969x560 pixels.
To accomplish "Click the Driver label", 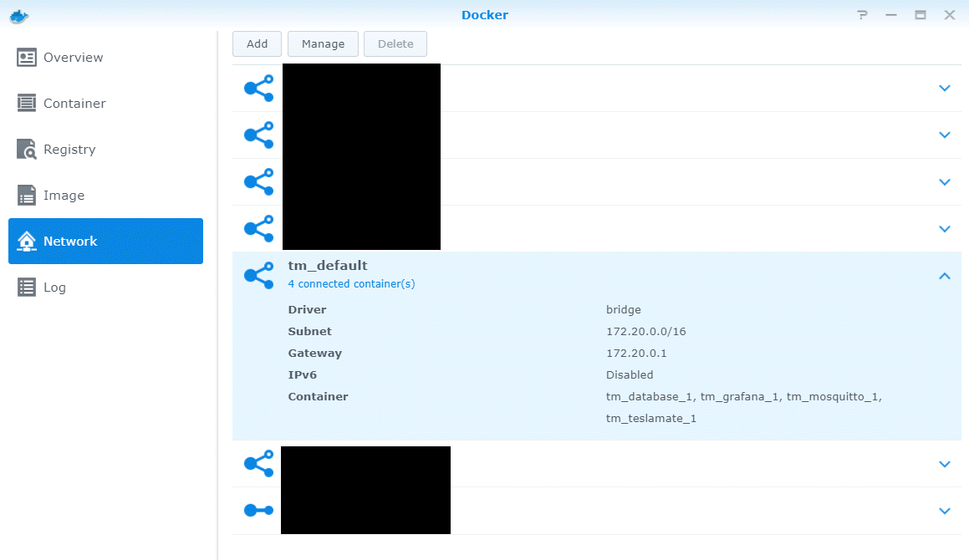I will [307, 309].
